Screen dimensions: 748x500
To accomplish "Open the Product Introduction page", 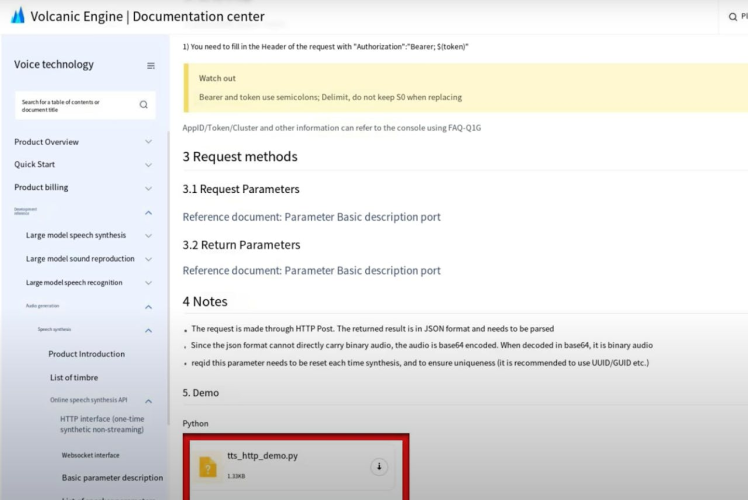I will [87, 354].
